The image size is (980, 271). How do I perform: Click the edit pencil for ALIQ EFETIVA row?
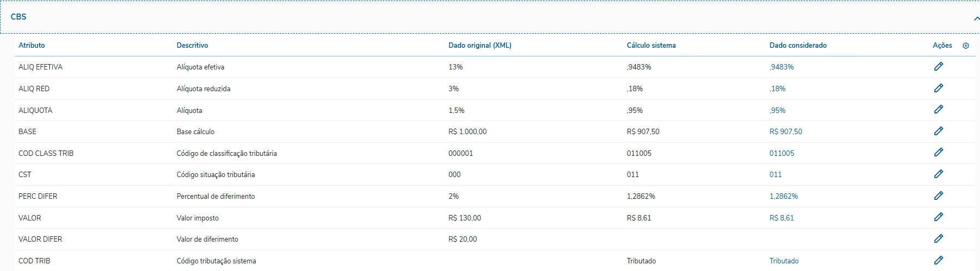938,66
